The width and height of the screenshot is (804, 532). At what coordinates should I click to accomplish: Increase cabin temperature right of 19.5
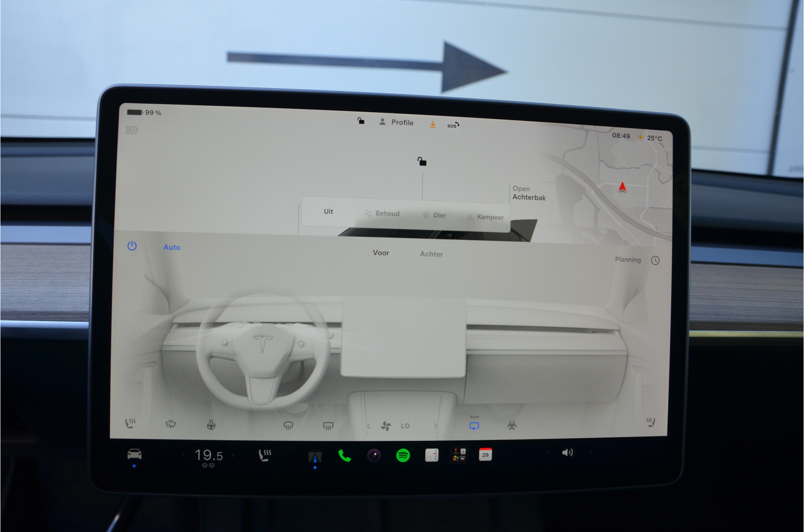click(x=233, y=455)
